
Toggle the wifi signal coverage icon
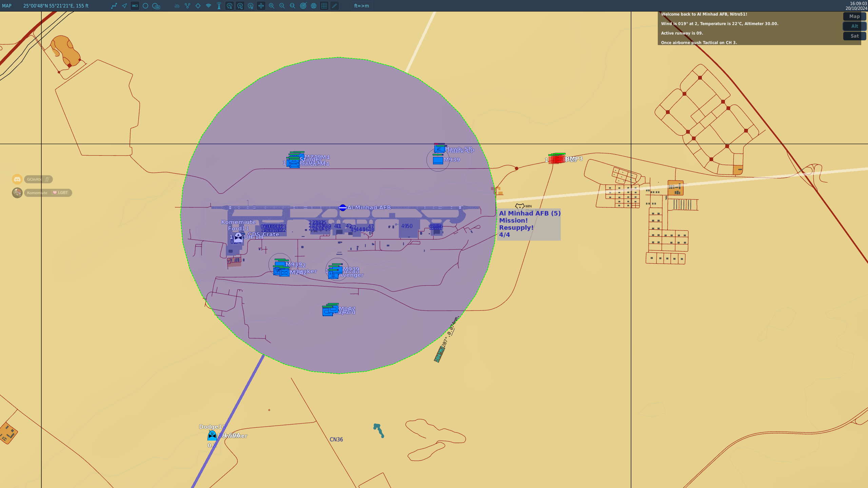click(209, 6)
